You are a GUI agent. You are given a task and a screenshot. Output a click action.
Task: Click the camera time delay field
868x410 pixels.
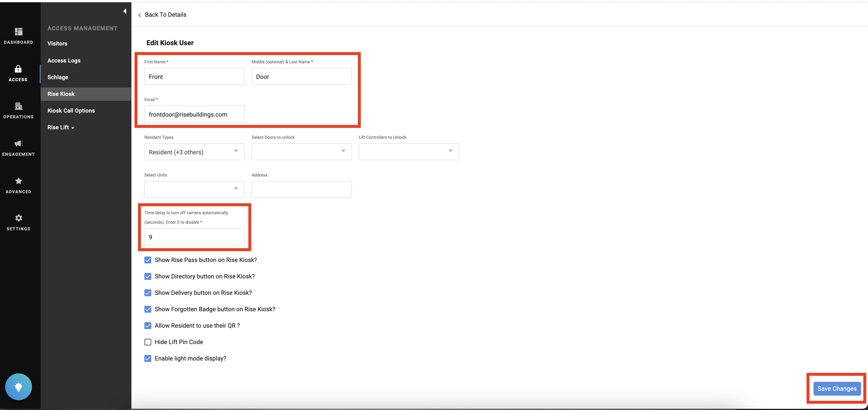point(194,237)
